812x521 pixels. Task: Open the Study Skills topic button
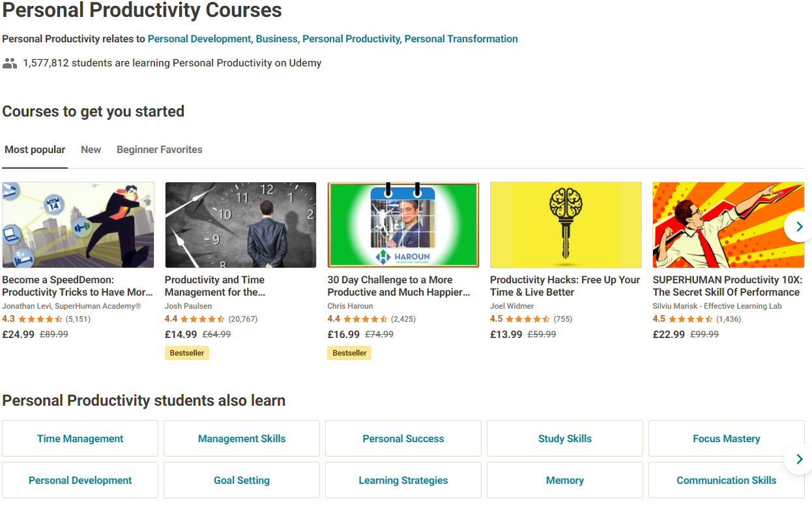click(565, 438)
